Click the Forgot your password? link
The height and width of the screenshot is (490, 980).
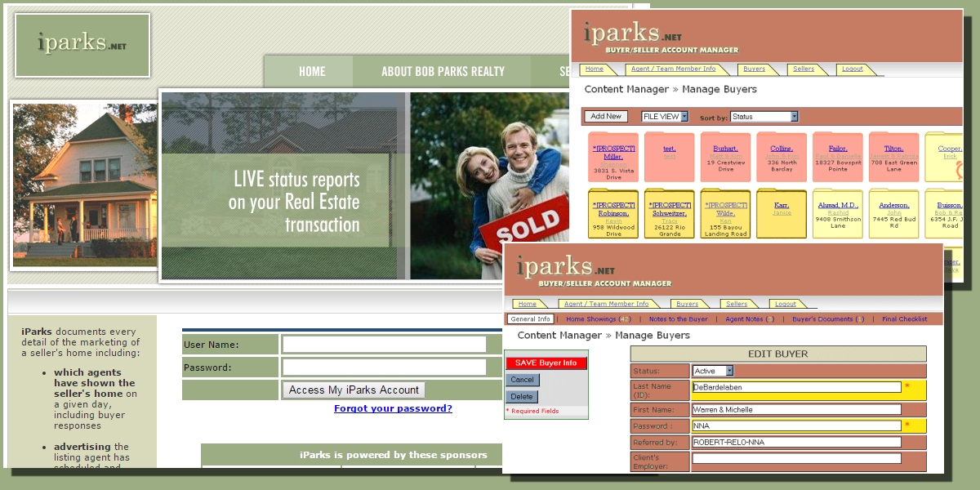click(393, 408)
